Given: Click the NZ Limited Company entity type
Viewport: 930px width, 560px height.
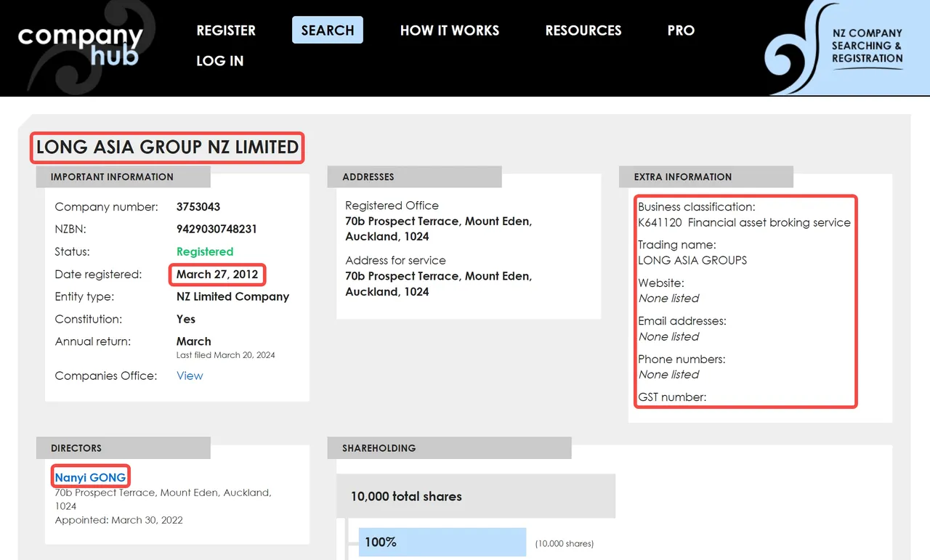Looking at the screenshot, I should click(232, 296).
